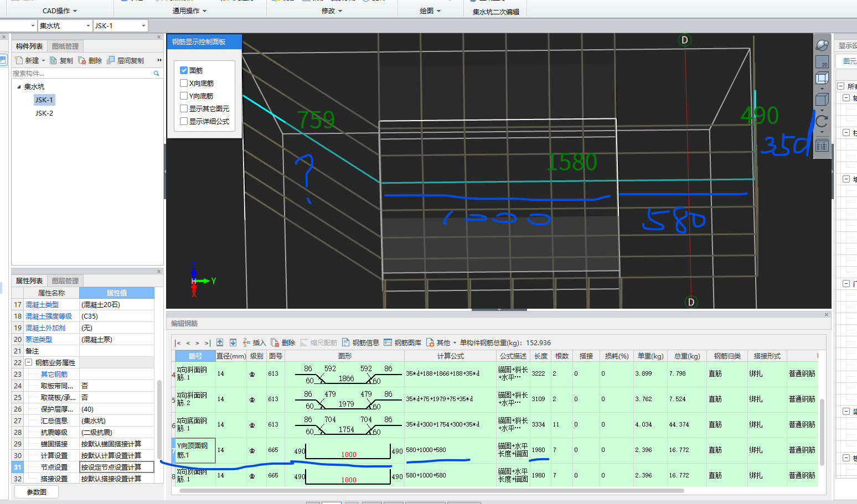Screen dimensions: 857x504
Task: Move rebar row down icon
Action: 233,342
